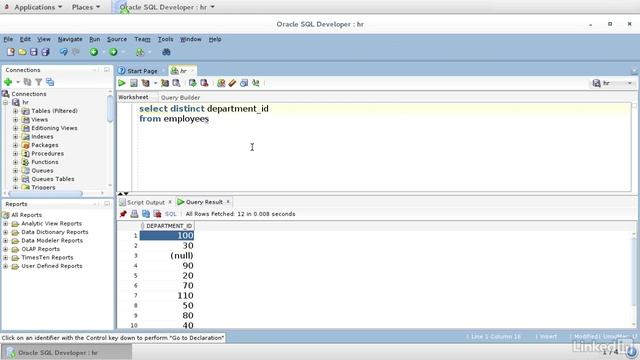Click the Connections panel vertical scrollbar
Viewport: 640px width, 360px height.
(x=110, y=108)
